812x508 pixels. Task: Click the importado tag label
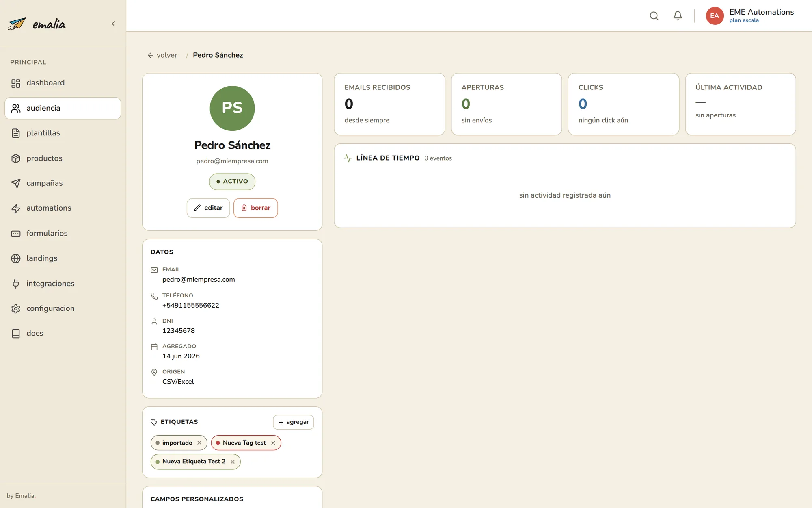click(x=177, y=443)
